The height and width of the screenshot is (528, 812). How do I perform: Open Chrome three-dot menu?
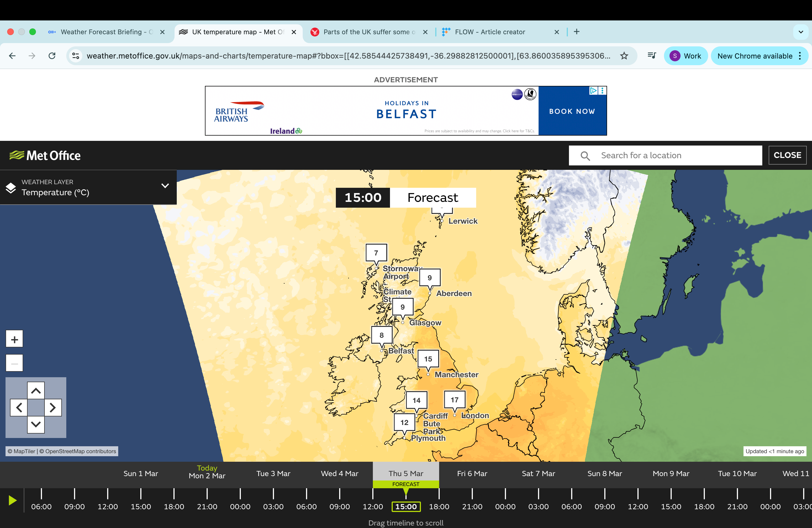pyautogui.click(x=800, y=56)
